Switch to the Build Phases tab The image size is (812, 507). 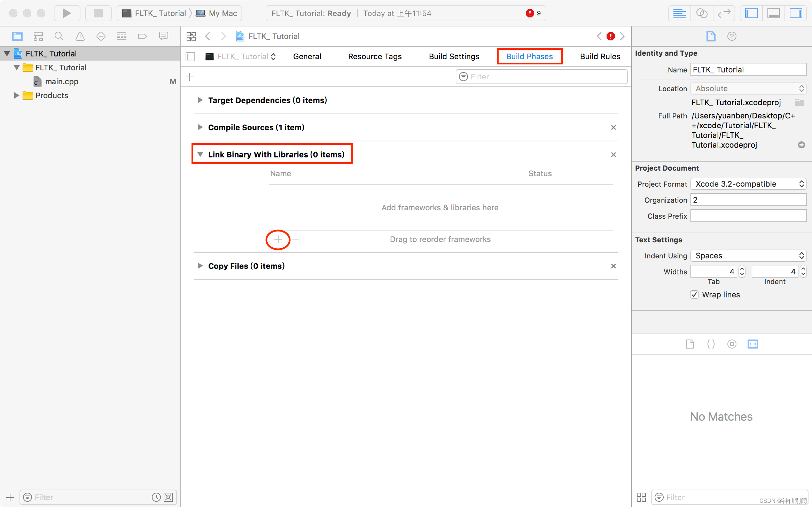pos(530,56)
